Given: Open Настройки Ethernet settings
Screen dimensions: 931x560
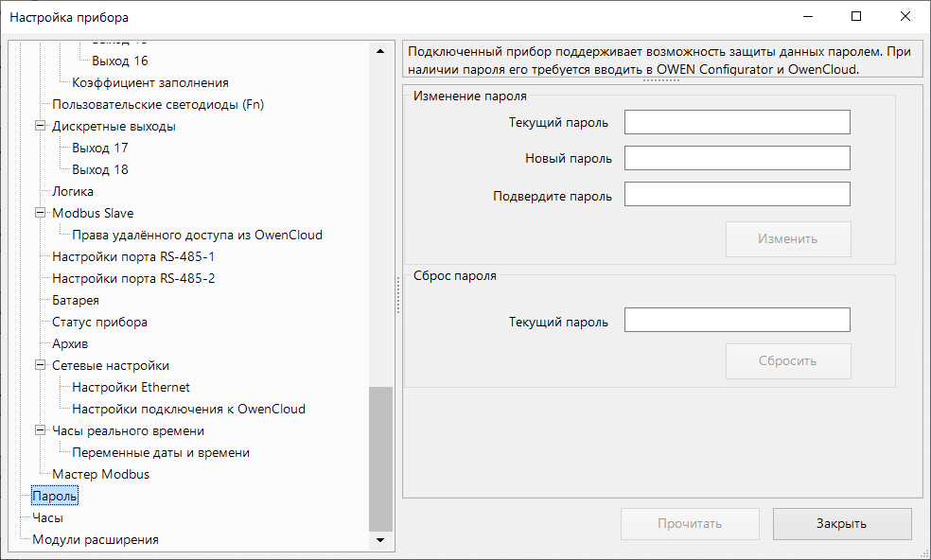Looking at the screenshot, I should point(131,388).
